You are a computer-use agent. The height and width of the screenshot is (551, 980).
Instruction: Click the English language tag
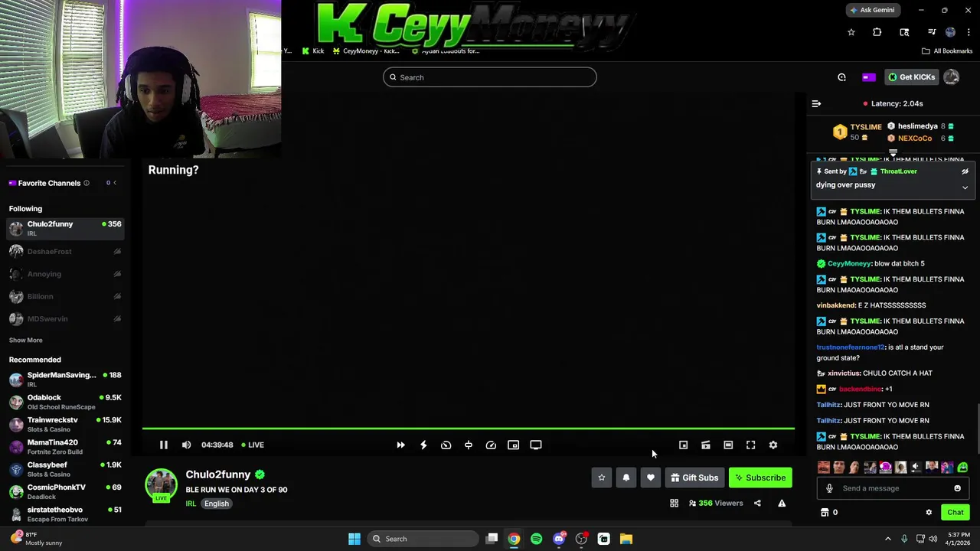tap(217, 504)
